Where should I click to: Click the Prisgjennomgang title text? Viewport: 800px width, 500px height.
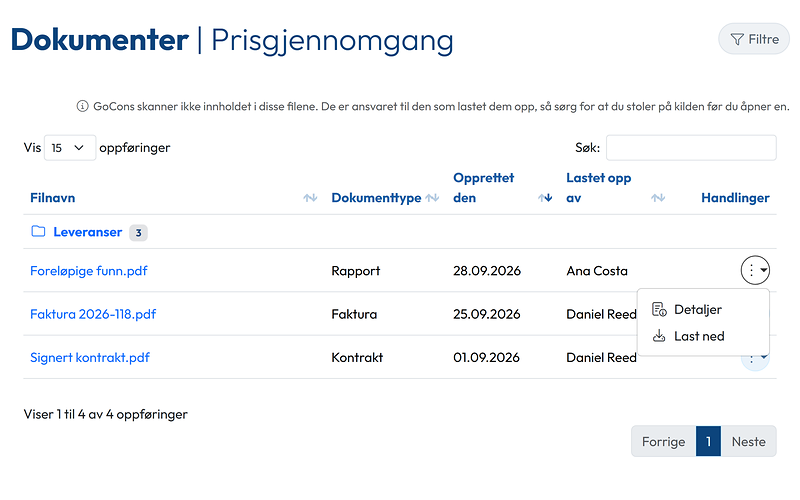(332, 40)
